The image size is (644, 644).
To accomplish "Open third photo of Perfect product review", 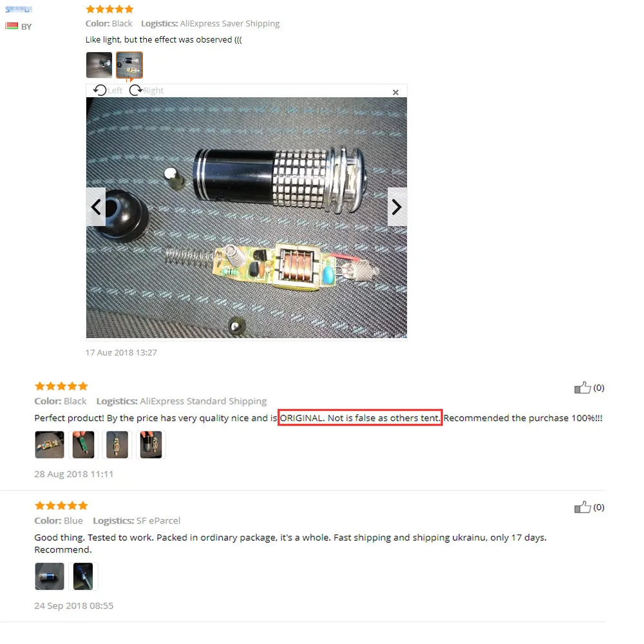I will (117, 444).
